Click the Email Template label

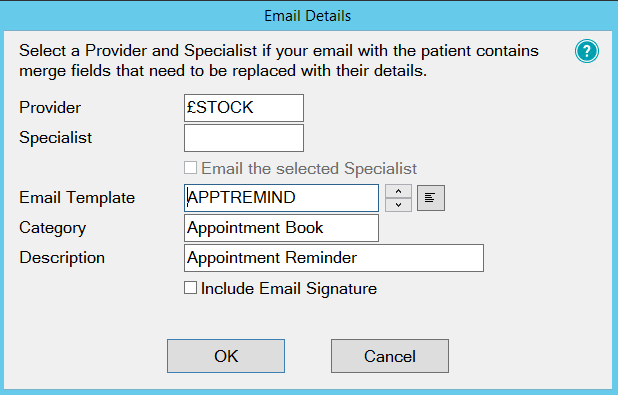[77, 198]
